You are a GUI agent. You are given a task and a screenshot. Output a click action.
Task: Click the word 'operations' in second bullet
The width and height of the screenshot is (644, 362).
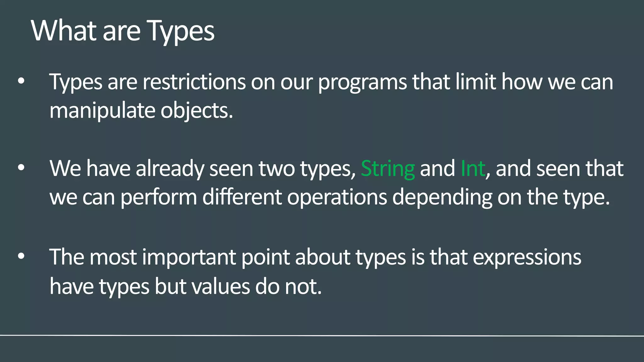pos(337,198)
